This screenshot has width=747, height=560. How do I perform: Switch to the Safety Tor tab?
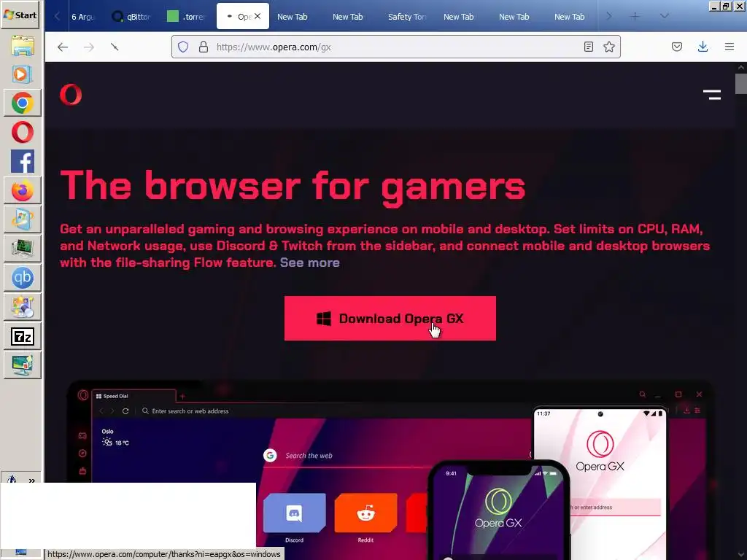(407, 16)
